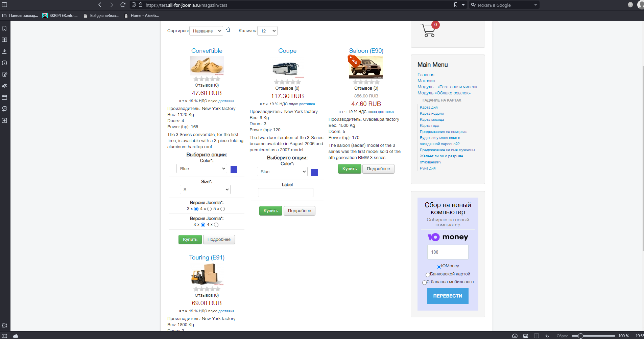This screenshot has height=339, width=644.
Task: Open the Window panel in sidebar
Action: tap(4, 97)
